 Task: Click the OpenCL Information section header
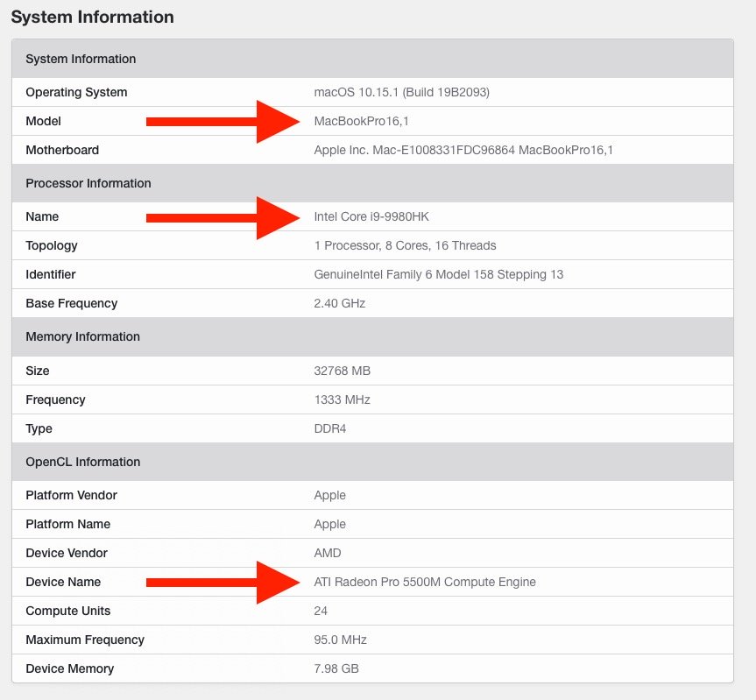coord(372,462)
